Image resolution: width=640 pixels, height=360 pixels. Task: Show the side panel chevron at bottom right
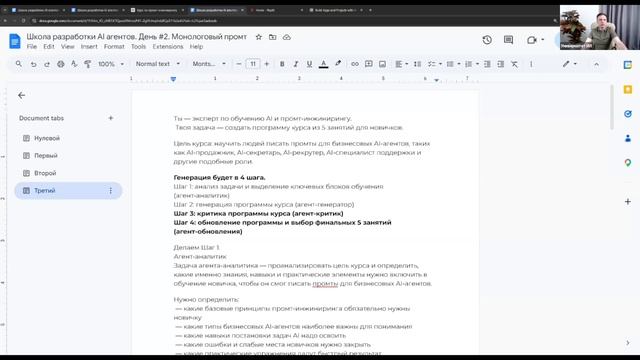point(628,343)
